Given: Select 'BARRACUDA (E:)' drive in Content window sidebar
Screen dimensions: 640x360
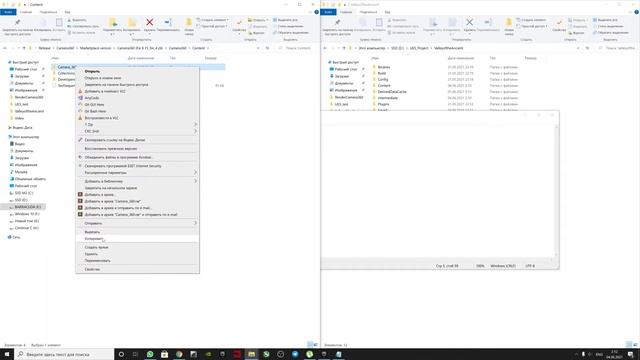Looking at the screenshot, I should (x=27, y=207).
